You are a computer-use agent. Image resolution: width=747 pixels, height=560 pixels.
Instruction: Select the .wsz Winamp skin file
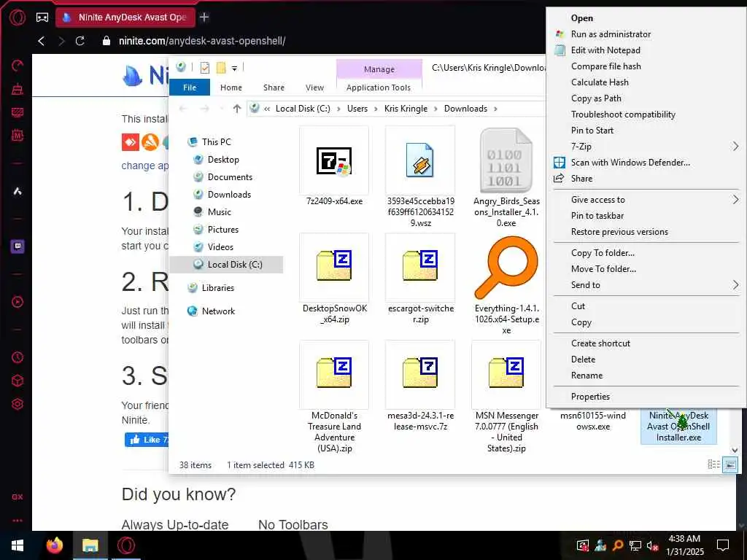(x=420, y=160)
